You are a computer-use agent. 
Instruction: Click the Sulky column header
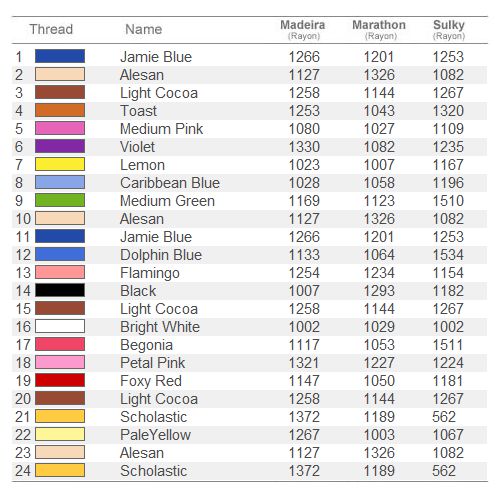pos(449,29)
